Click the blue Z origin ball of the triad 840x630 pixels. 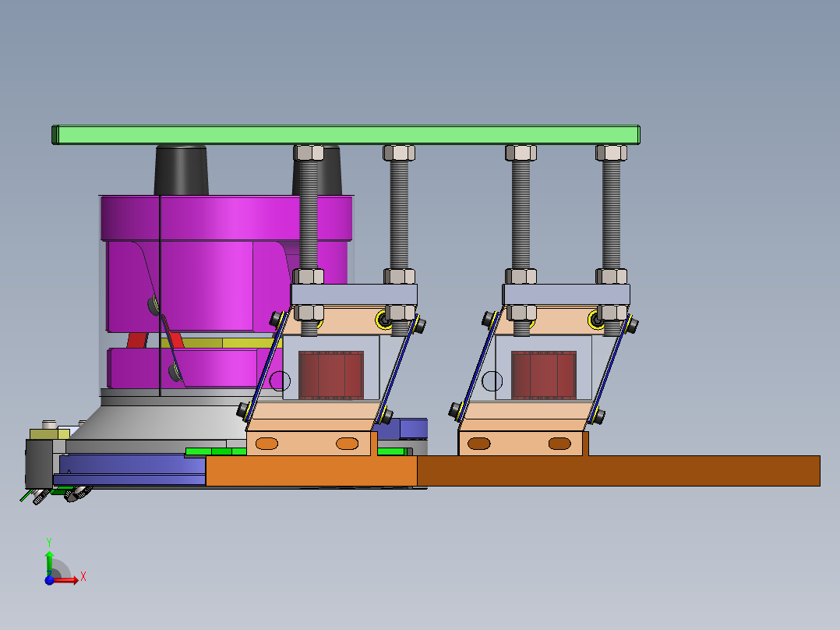coord(49,580)
